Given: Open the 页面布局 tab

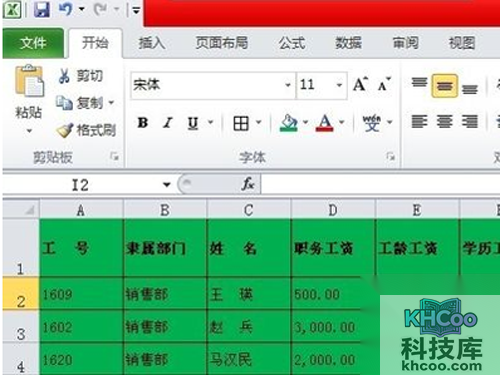Looking at the screenshot, I should click(x=222, y=43).
